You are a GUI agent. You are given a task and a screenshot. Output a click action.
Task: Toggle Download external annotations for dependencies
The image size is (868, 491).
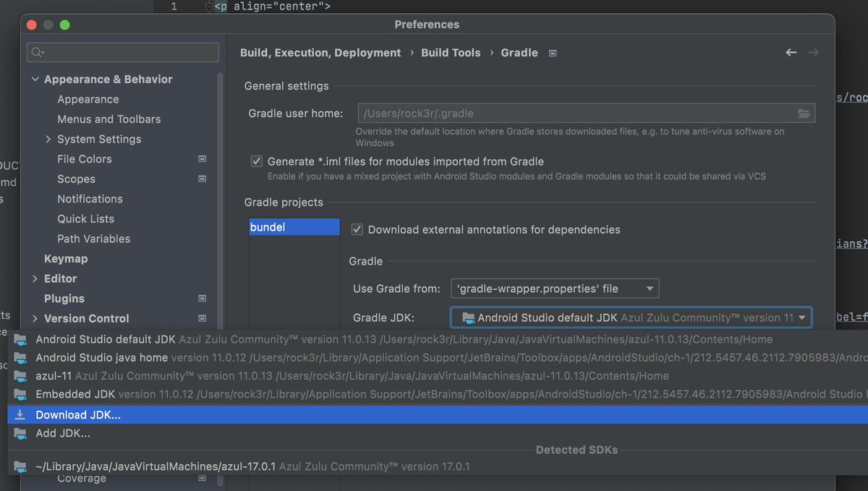tap(357, 229)
